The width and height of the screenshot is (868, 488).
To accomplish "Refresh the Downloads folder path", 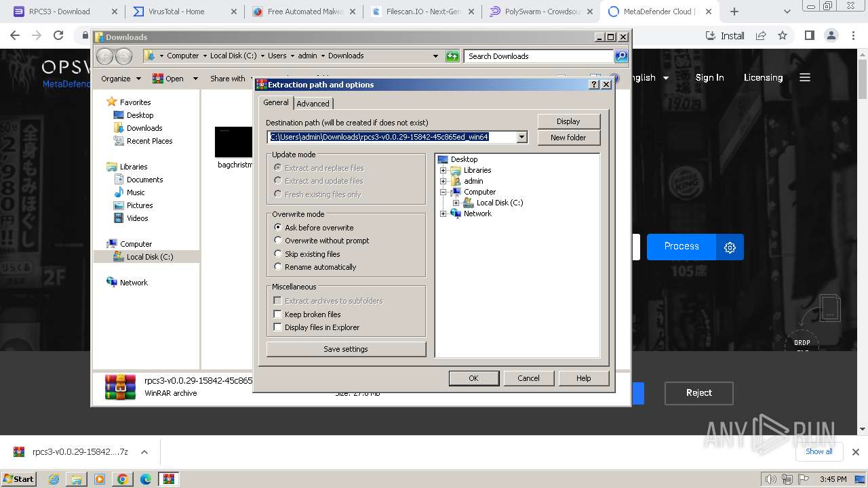I will tap(452, 56).
